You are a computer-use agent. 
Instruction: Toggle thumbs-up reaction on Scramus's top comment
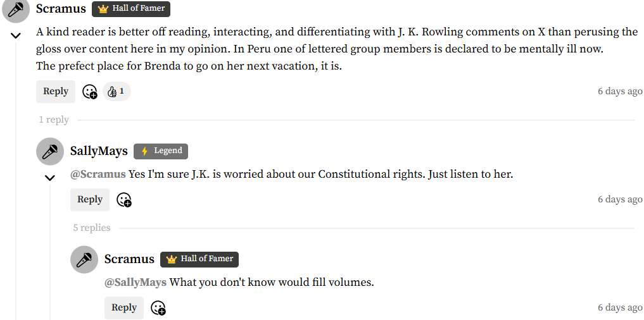coord(116,92)
